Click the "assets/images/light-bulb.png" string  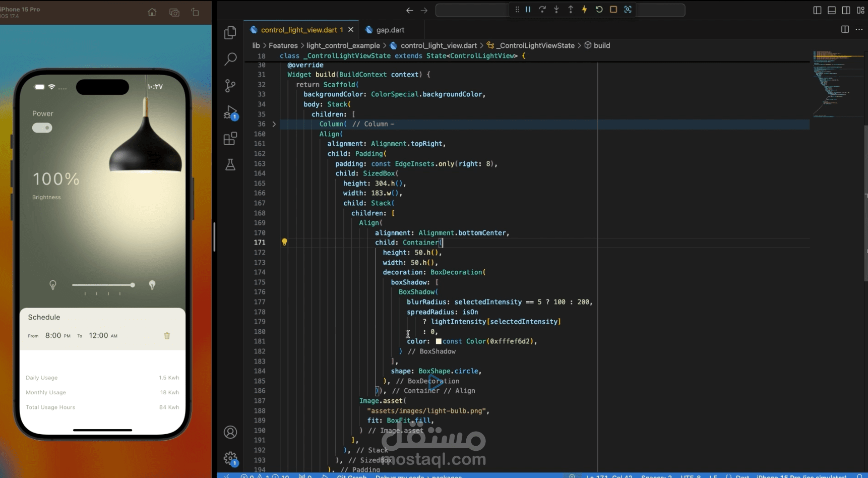(x=426, y=410)
